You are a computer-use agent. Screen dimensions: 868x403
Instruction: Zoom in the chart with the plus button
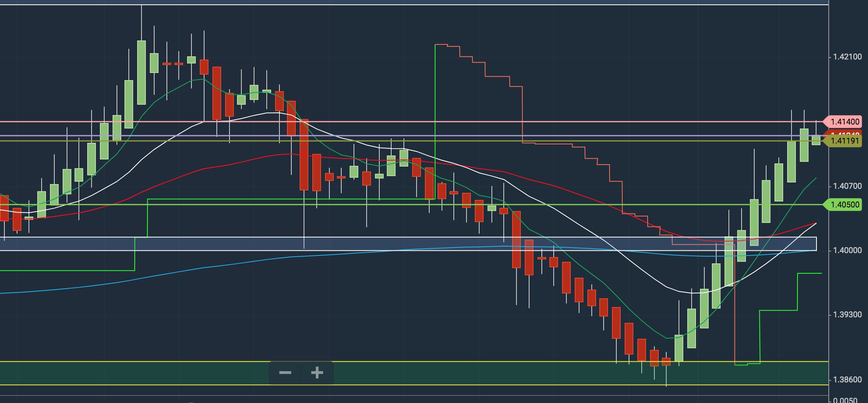(x=317, y=373)
